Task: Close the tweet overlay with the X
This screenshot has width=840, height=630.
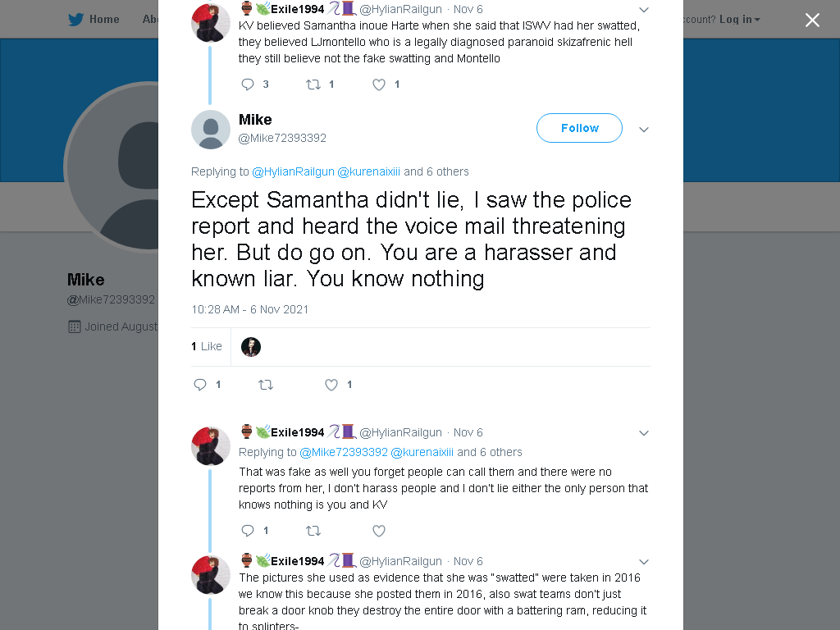Action: pyautogui.click(x=812, y=21)
